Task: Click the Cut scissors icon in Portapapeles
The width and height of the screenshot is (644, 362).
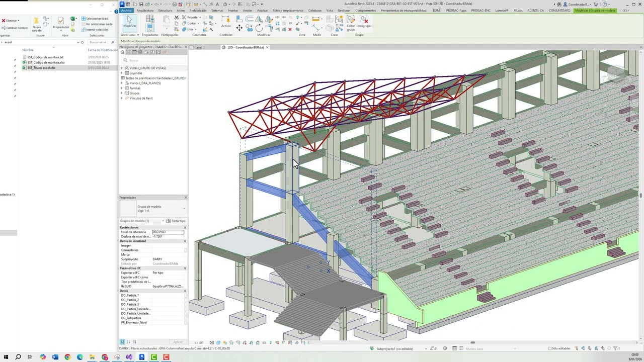Action: (x=177, y=18)
